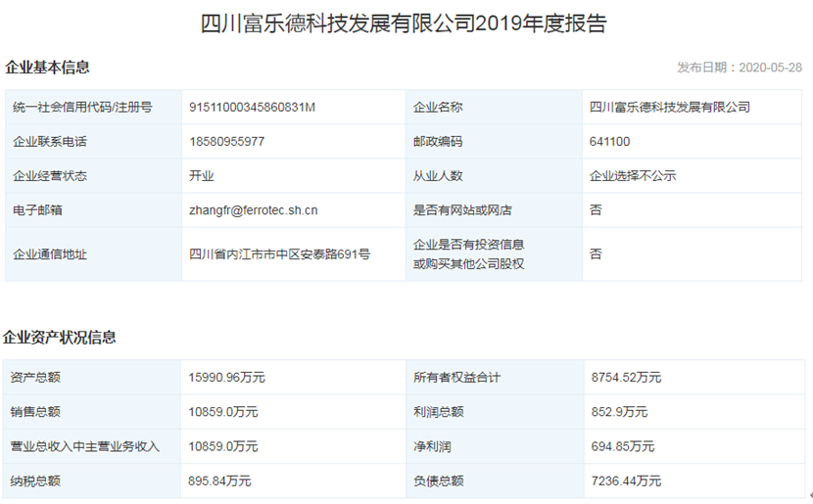
Task: Select profit value 852.9万元
Action: tap(619, 412)
